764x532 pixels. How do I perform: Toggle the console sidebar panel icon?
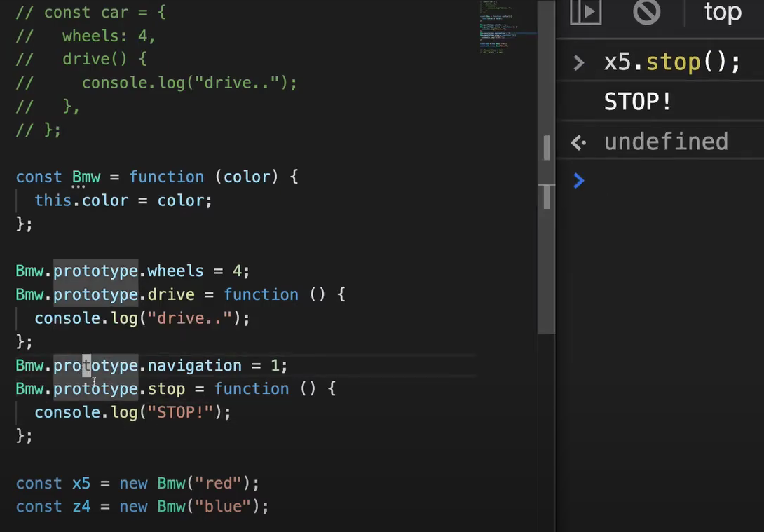[x=586, y=12]
